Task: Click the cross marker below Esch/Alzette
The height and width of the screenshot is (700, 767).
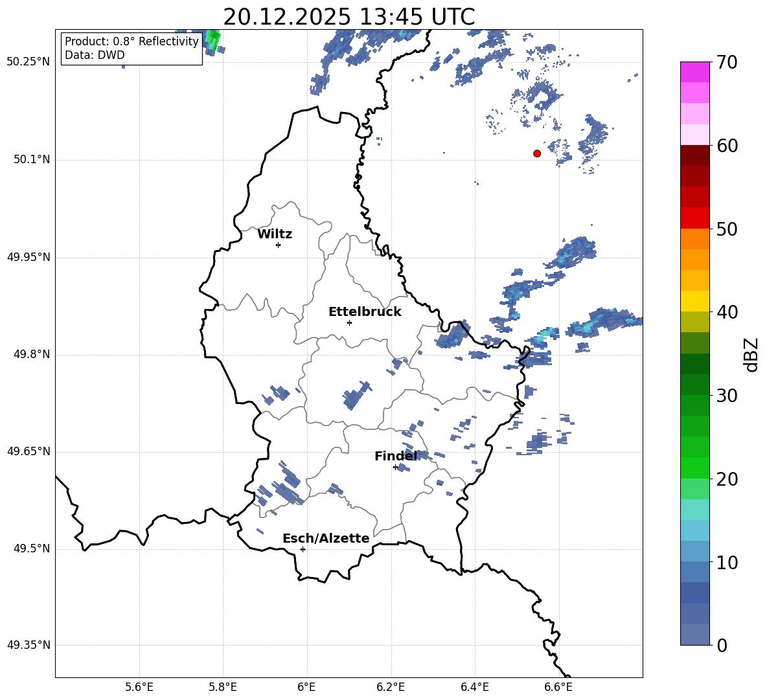Action: coord(303,549)
